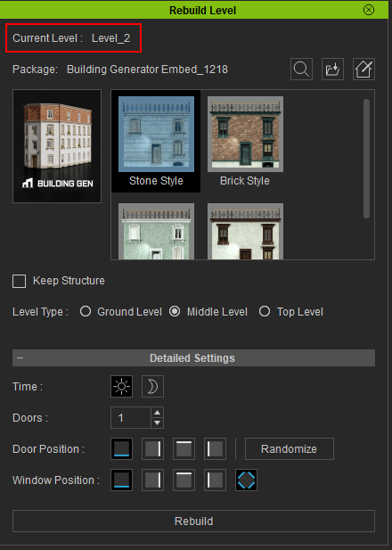Increase the Doors count with up arrow
This screenshot has width=392, height=550.
click(x=158, y=413)
